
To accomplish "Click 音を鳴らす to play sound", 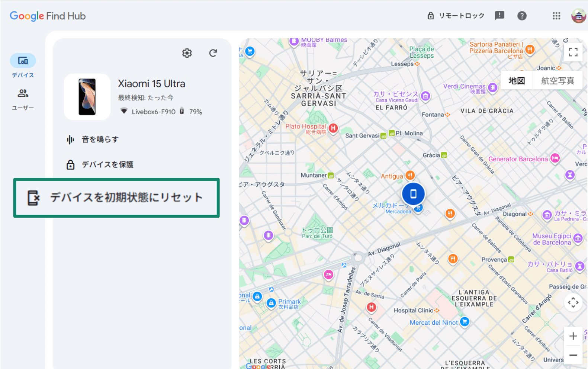I will [93, 139].
